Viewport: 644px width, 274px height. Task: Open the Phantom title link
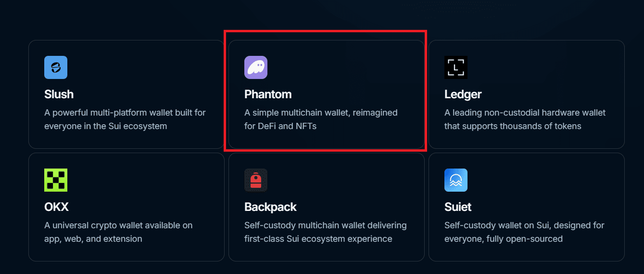click(x=268, y=94)
